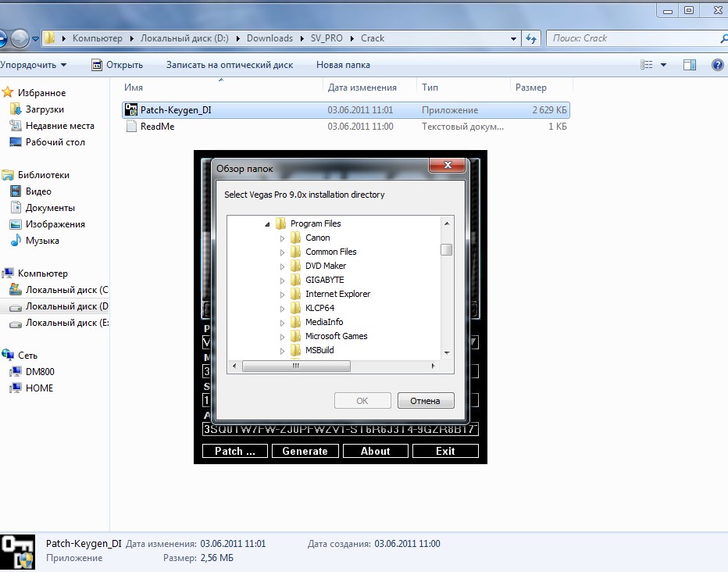Close the Обзор папок dialog
728x572 pixels.
[448, 165]
